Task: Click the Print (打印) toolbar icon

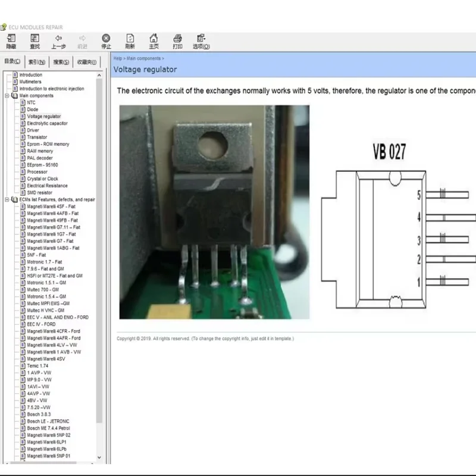Action: pyautogui.click(x=177, y=42)
